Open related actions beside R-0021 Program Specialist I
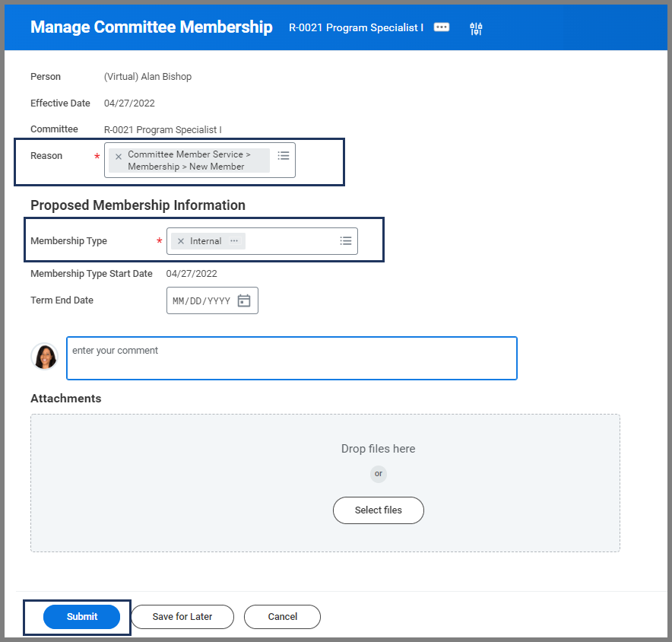This screenshot has height=642, width=672. tap(441, 27)
